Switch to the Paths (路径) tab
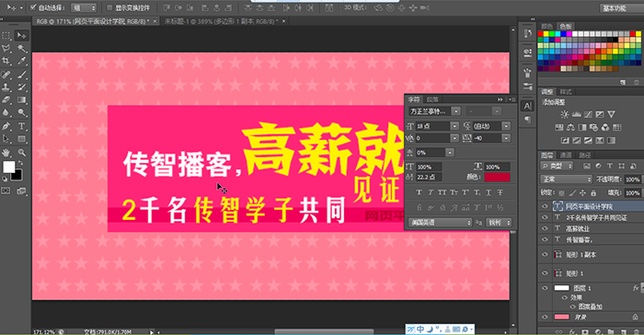644x335 pixels. coord(584,155)
